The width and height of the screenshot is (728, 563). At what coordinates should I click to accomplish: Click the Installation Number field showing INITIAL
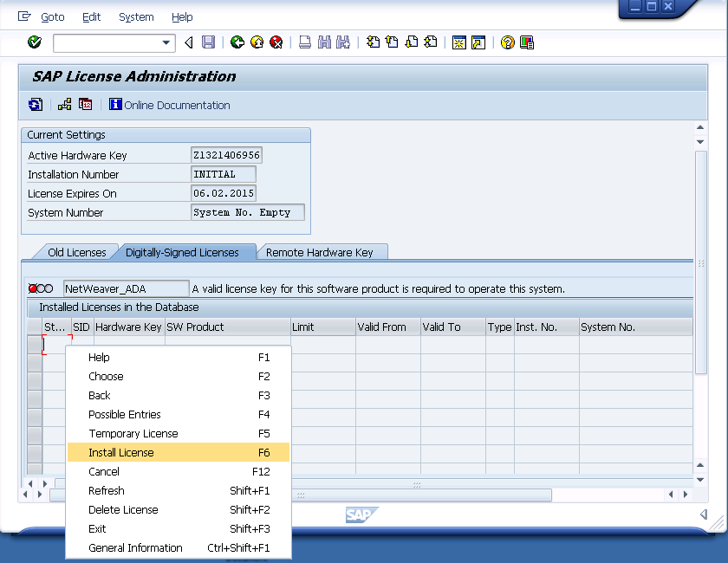(224, 174)
